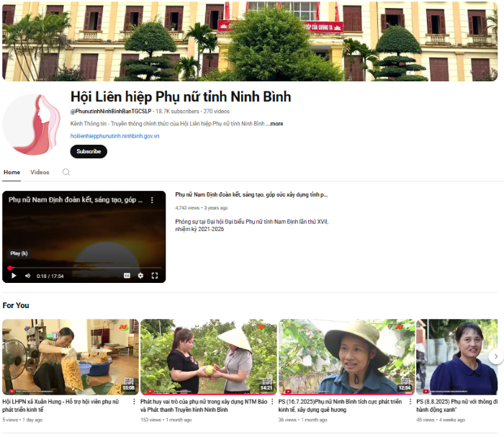Click the @PhunutinhNinhBinhBanTGCSLP handle
The height and width of the screenshot is (437, 504).
(x=111, y=111)
